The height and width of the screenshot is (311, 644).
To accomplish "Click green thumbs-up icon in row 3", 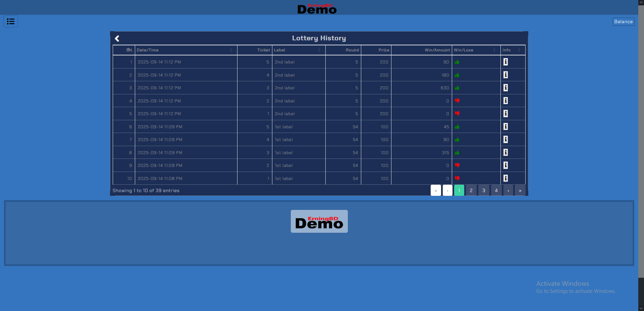I will pos(457,88).
